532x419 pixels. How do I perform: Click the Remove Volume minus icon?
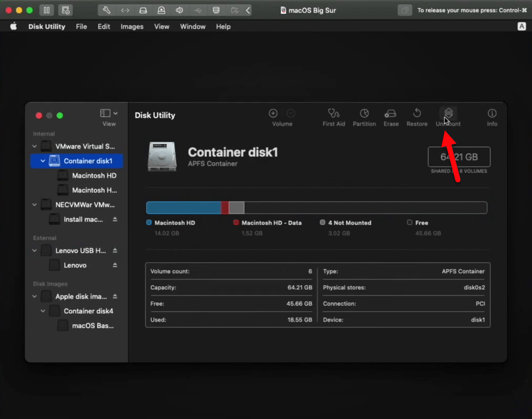point(291,113)
